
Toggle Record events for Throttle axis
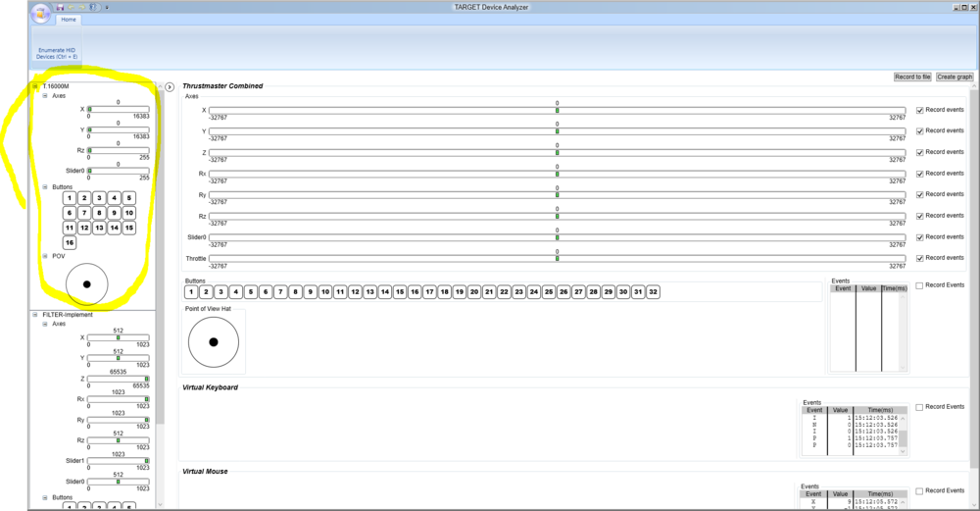coord(920,258)
